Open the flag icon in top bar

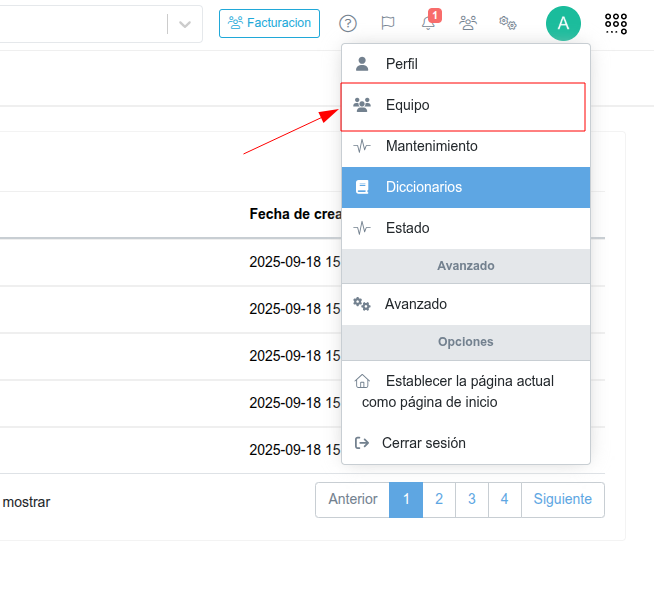(388, 23)
